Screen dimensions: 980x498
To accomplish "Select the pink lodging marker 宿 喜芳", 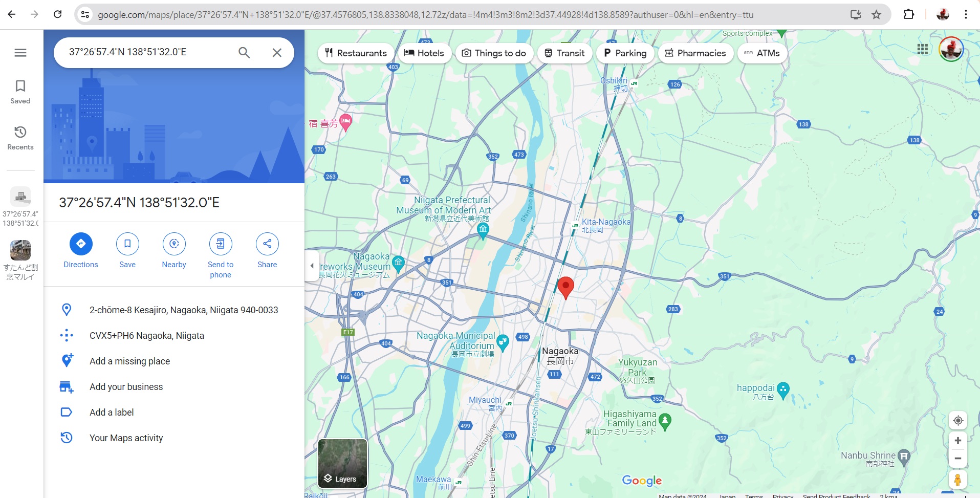I will point(346,122).
